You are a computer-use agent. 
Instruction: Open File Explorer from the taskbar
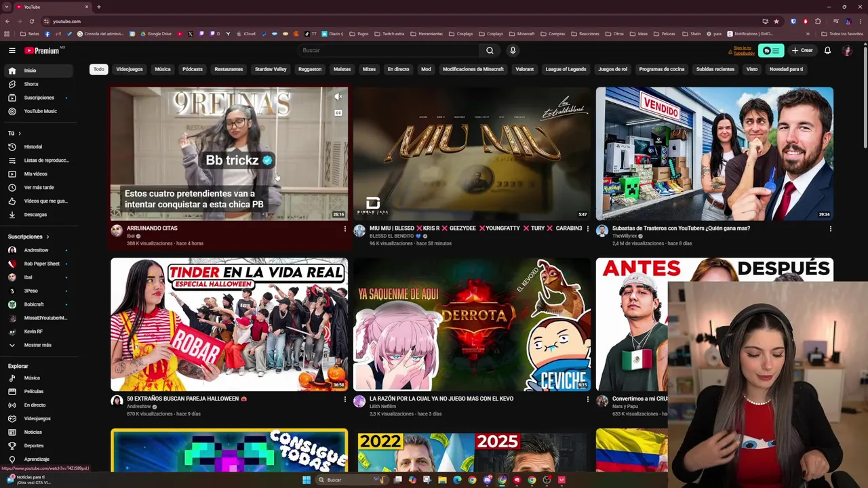click(442, 480)
